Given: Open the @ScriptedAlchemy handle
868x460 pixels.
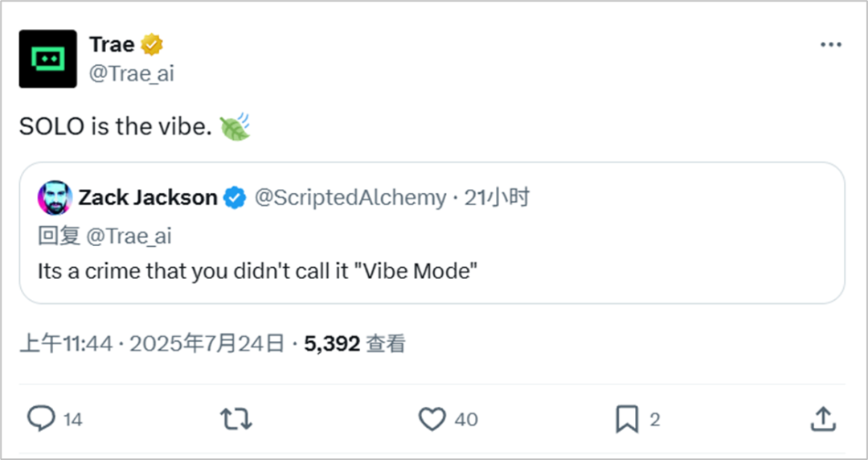Looking at the screenshot, I should click(350, 198).
